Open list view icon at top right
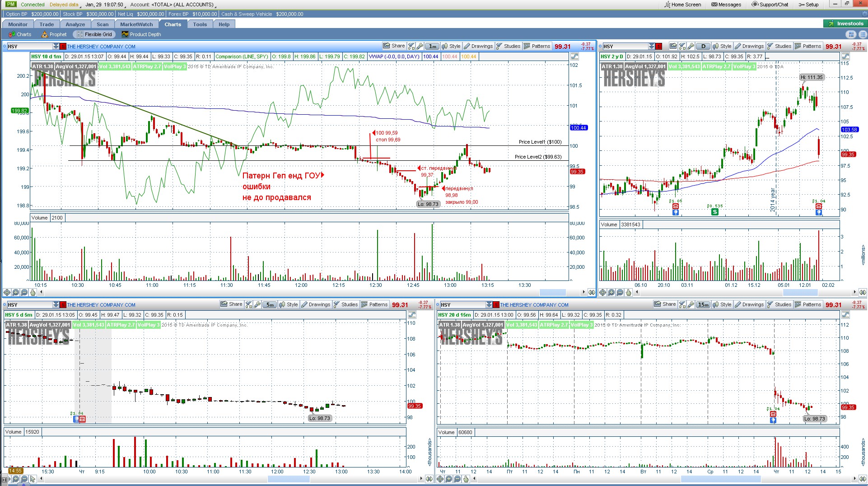The height and width of the screenshot is (486, 868). 862,34
